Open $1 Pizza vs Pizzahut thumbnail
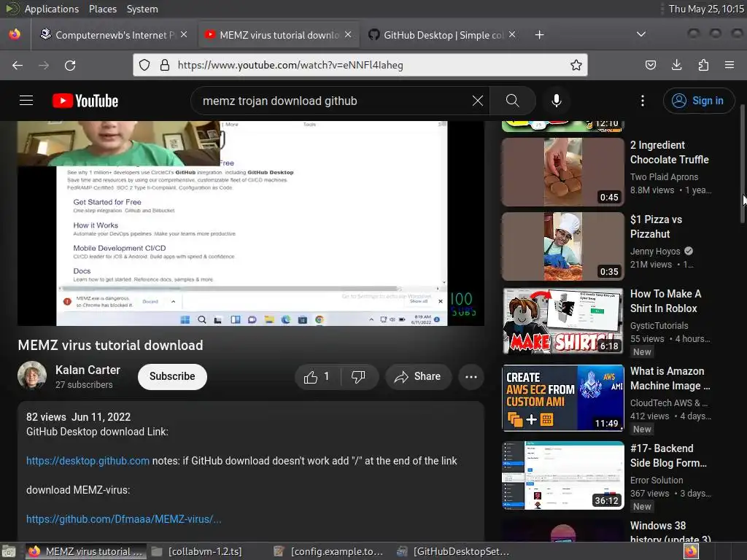Viewport: 747px width, 560px height. point(562,246)
